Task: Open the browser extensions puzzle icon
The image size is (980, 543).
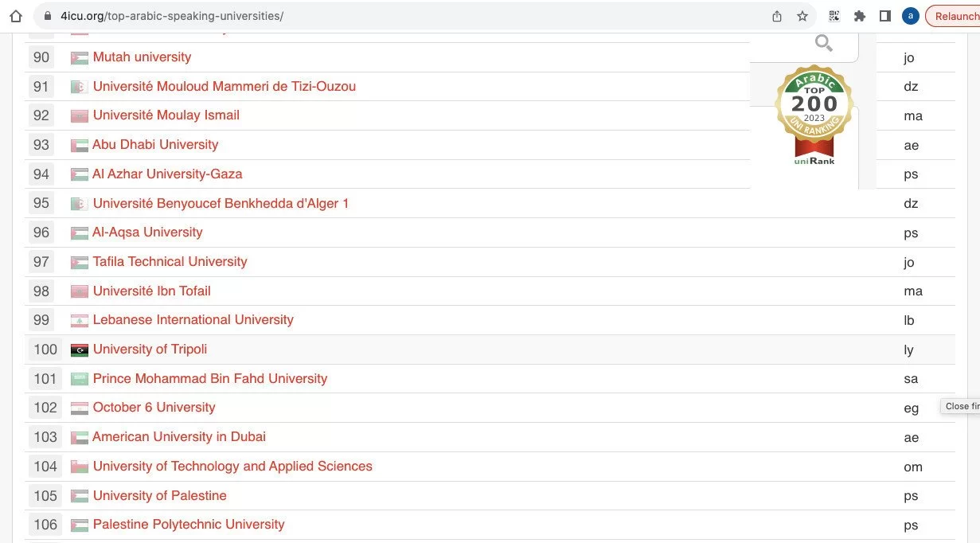Action: pyautogui.click(x=859, y=16)
